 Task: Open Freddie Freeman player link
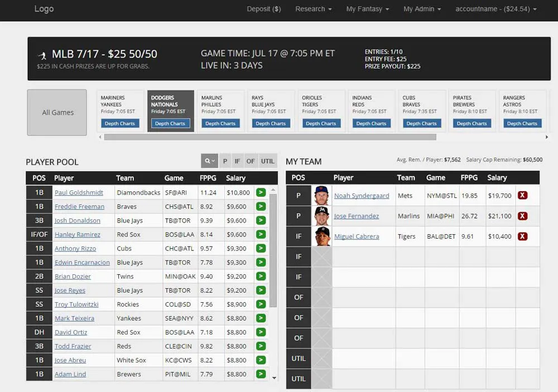point(79,206)
